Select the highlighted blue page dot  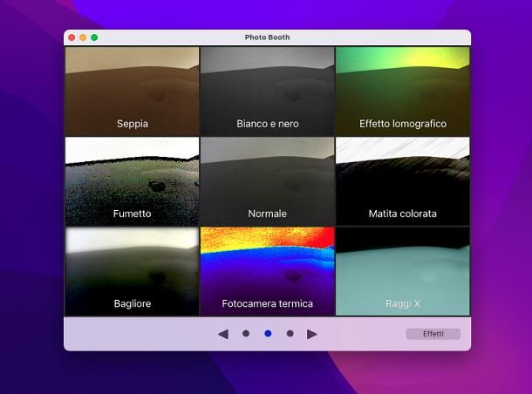pyautogui.click(x=268, y=334)
